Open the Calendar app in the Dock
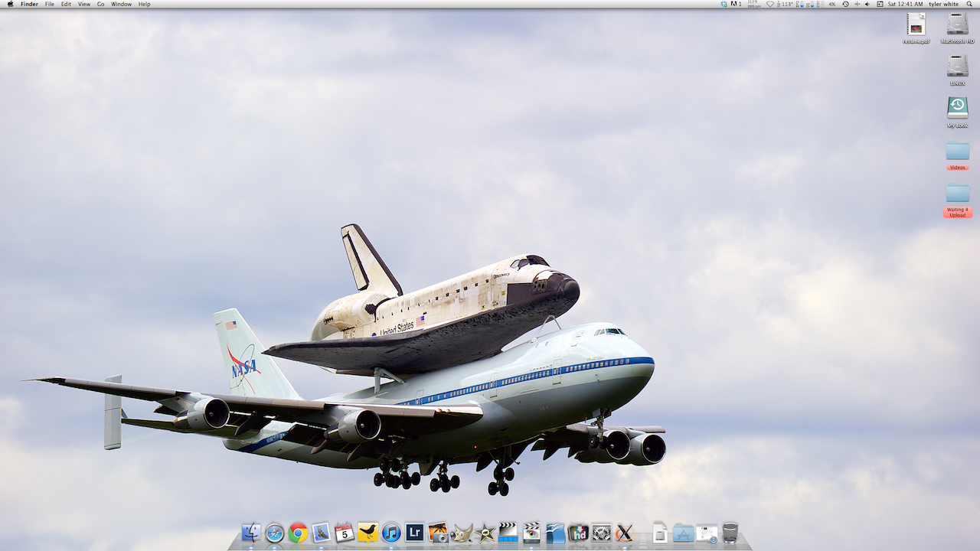 pyautogui.click(x=345, y=533)
